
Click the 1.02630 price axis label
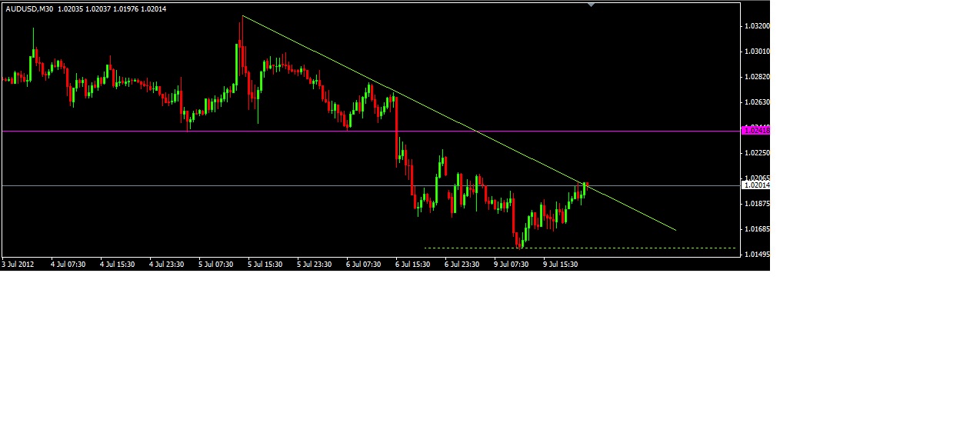pyautogui.click(x=757, y=102)
